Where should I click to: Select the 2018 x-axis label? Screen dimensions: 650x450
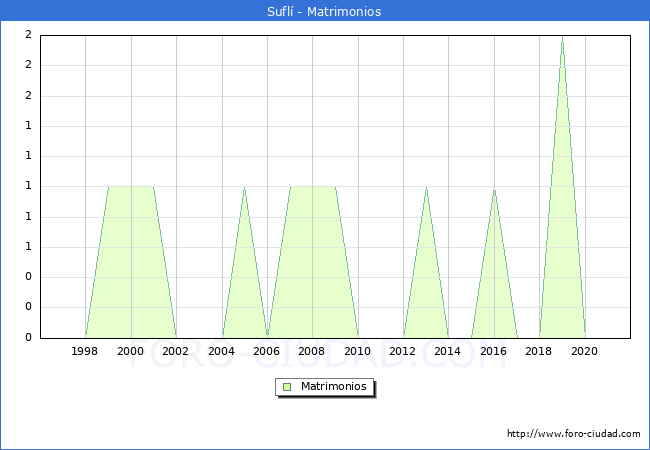(538, 351)
